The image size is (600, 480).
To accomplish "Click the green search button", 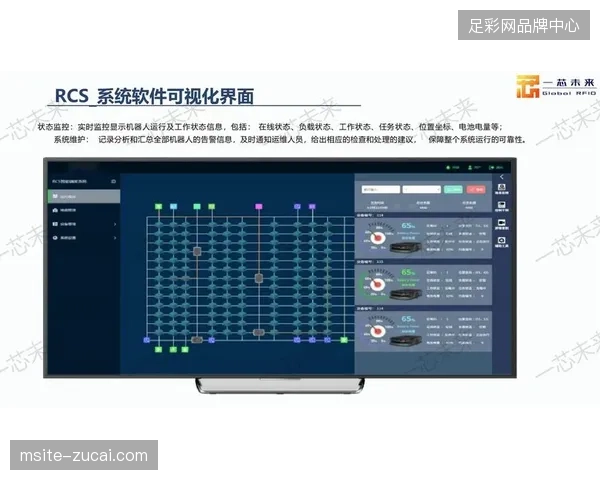I will pyautogui.click(x=453, y=189).
